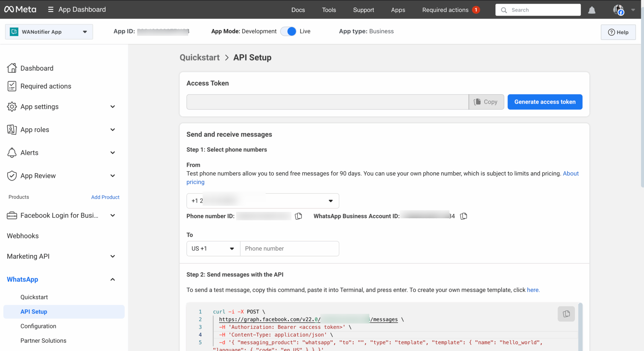Open Required actions in top bar
This screenshot has height=351, width=644.
click(445, 10)
